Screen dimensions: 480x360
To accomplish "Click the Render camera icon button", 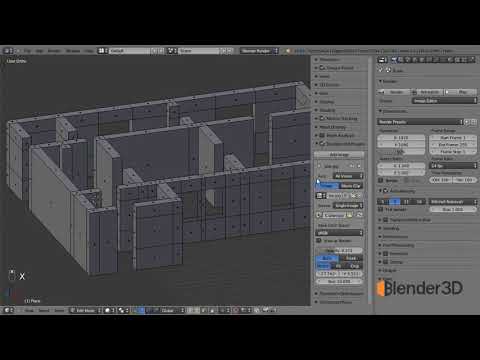I will (394, 92).
